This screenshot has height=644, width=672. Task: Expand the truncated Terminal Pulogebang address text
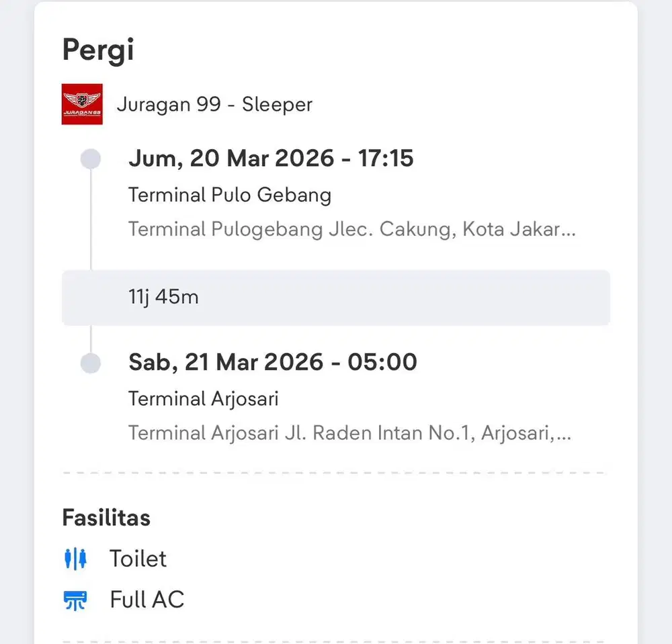pos(351,229)
